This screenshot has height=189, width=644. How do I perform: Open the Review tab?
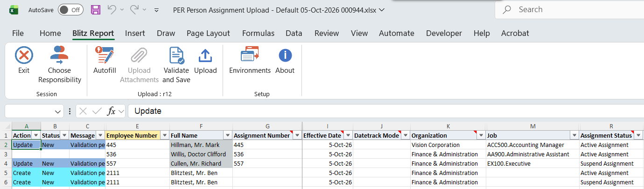pyautogui.click(x=327, y=33)
